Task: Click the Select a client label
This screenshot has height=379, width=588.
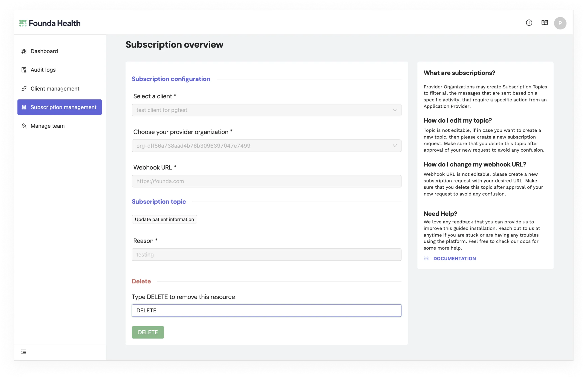Action: pyautogui.click(x=155, y=96)
